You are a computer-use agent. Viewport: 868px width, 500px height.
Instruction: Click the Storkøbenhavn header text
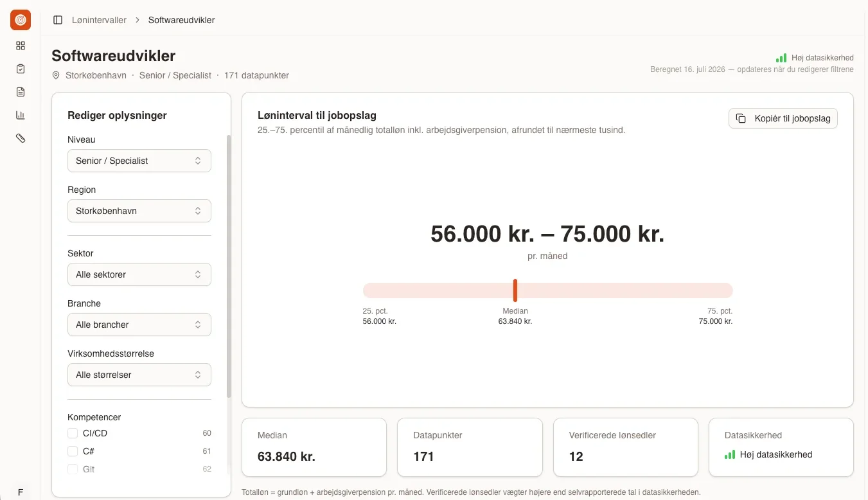(96, 75)
